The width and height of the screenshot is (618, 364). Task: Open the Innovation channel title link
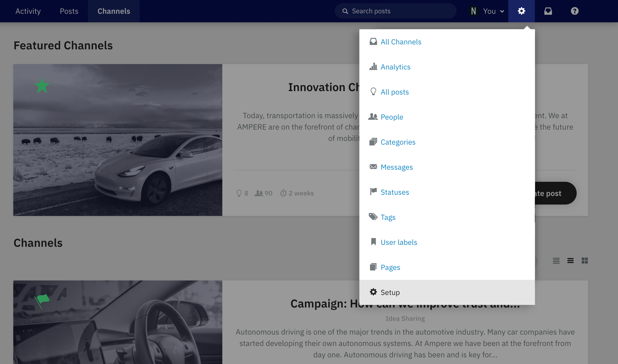point(324,87)
